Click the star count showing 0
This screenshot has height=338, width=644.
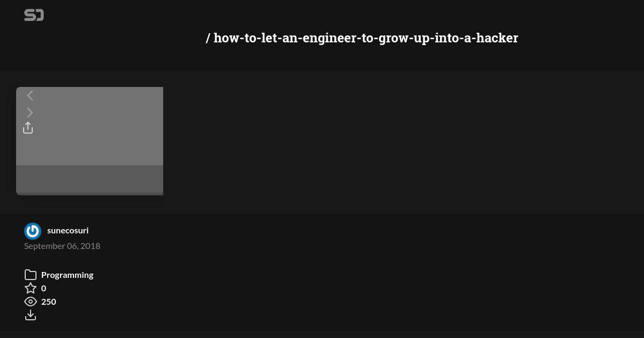(x=43, y=288)
